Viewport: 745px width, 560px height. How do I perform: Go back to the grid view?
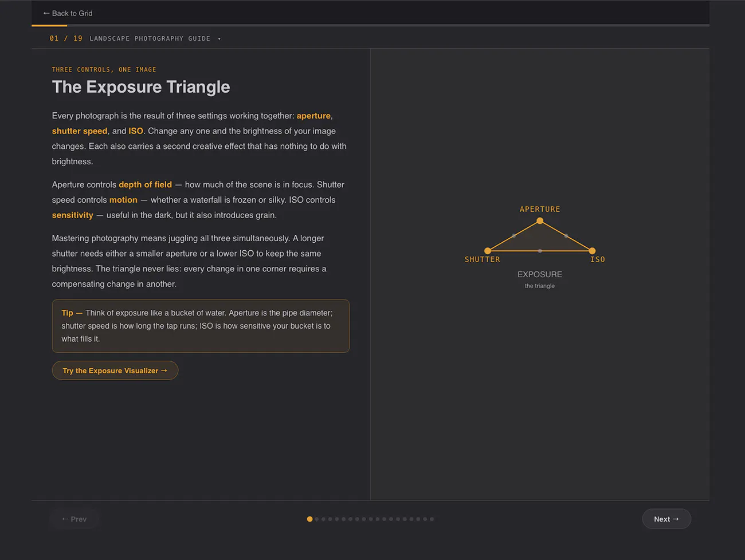pyautogui.click(x=68, y=13)
